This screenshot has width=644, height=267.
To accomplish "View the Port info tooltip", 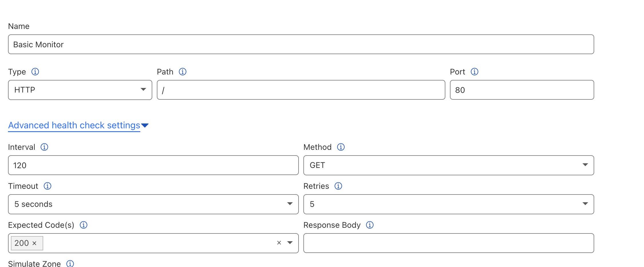I will pos(474,72).
